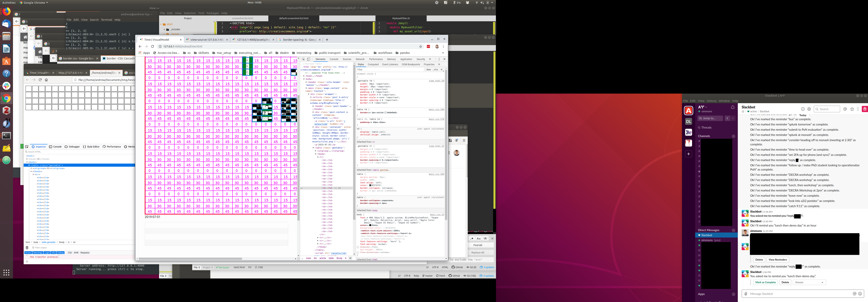This screenshot has width=868, height=302.
Task: Click the Mark as Complete button
Action: pos(765,282)
